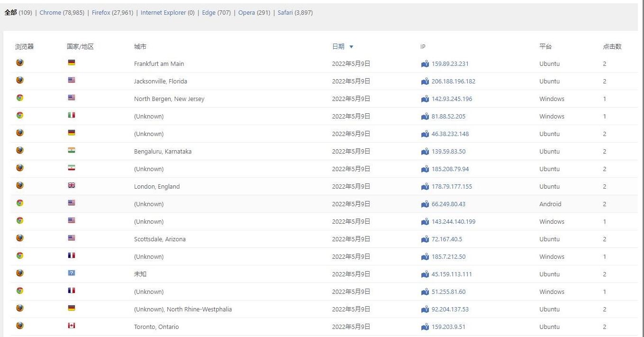Click the map icon beside 159.89.23.231
This screenshot has height=337, width=644.
425,64
